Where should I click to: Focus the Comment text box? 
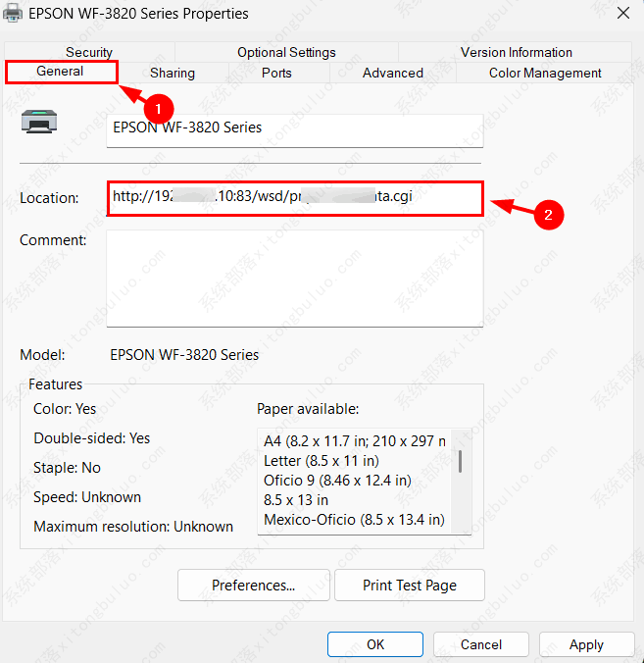click(x=294, y=278)
